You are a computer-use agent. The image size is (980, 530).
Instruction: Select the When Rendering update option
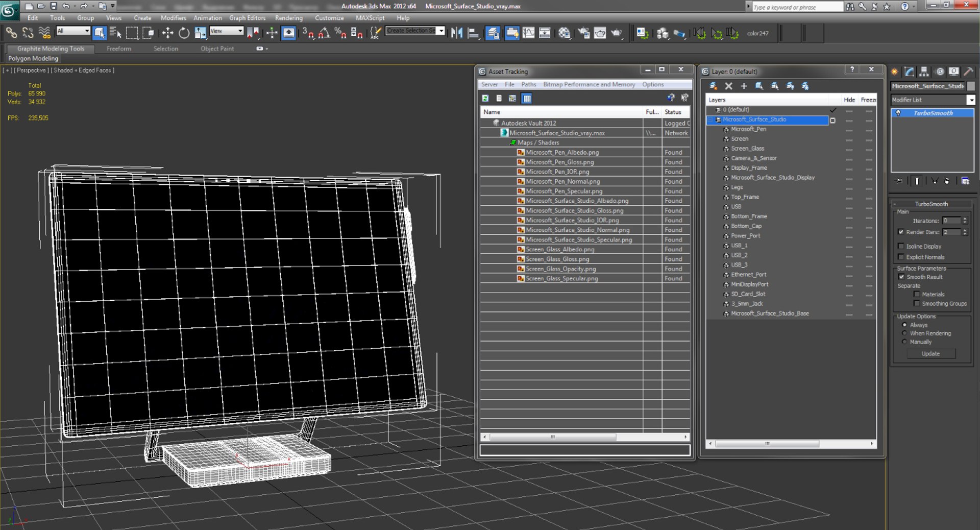[904, 333]
